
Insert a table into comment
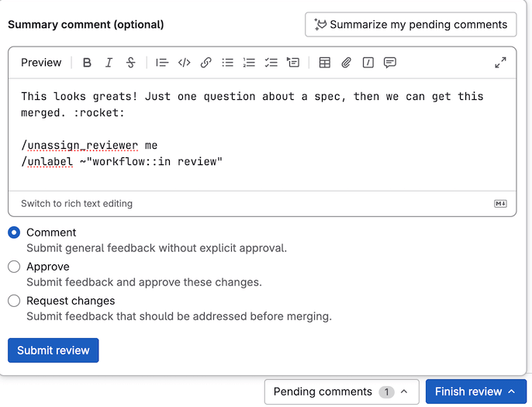(x=325, y=63)
